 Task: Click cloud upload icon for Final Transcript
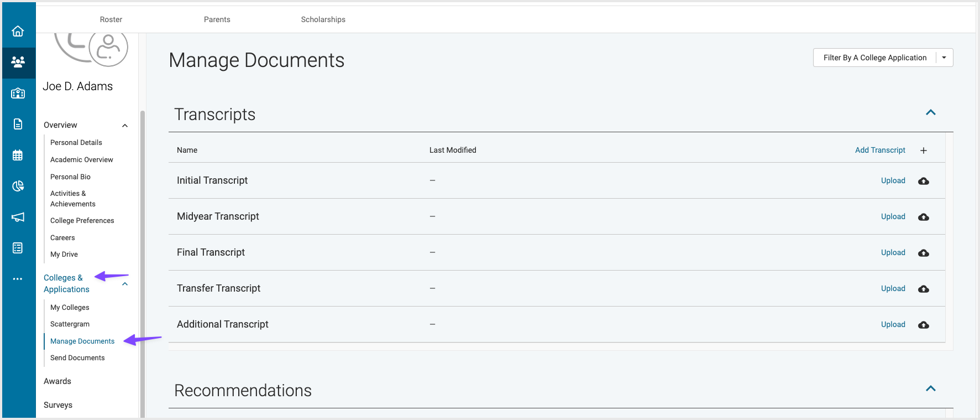point(924,253)
